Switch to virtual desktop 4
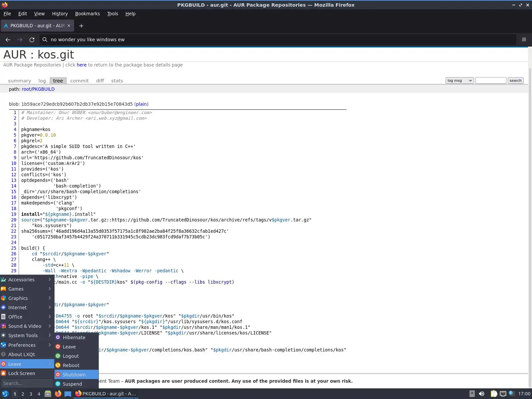The height and width of the screenshot is (399, 532). [x=39, y=394]
